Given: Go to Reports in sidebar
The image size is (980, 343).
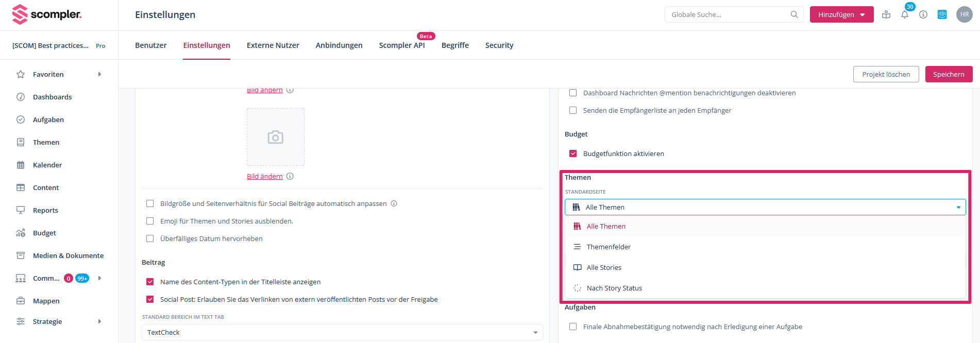Looking at the screenshot, I should [x=45, y=210].
